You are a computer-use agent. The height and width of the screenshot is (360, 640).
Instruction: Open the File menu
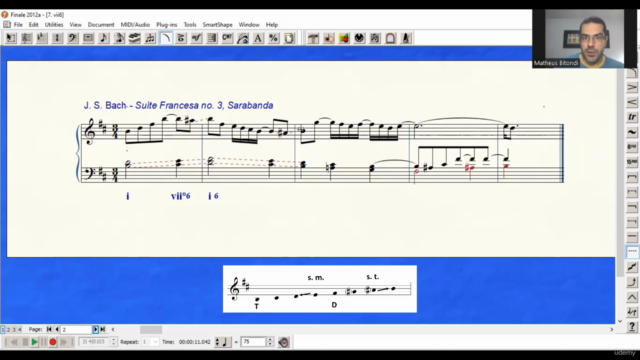pyautogui.click(x=18, y=25)
